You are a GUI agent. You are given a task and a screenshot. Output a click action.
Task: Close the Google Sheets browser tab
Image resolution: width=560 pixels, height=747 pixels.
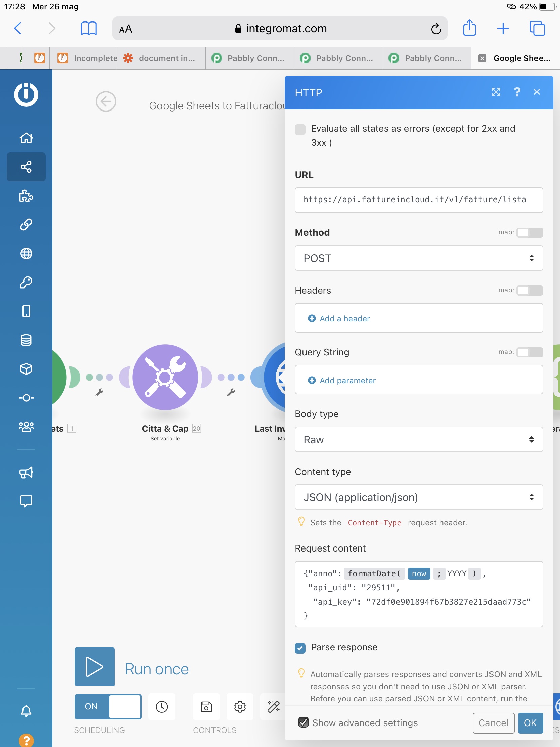pyautogui.click(x=482, y=58)
